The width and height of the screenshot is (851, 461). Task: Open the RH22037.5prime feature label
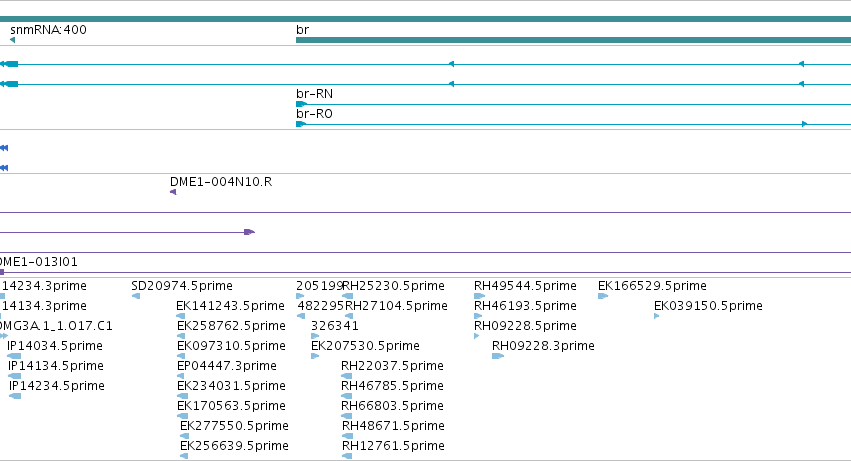[392, 365]
